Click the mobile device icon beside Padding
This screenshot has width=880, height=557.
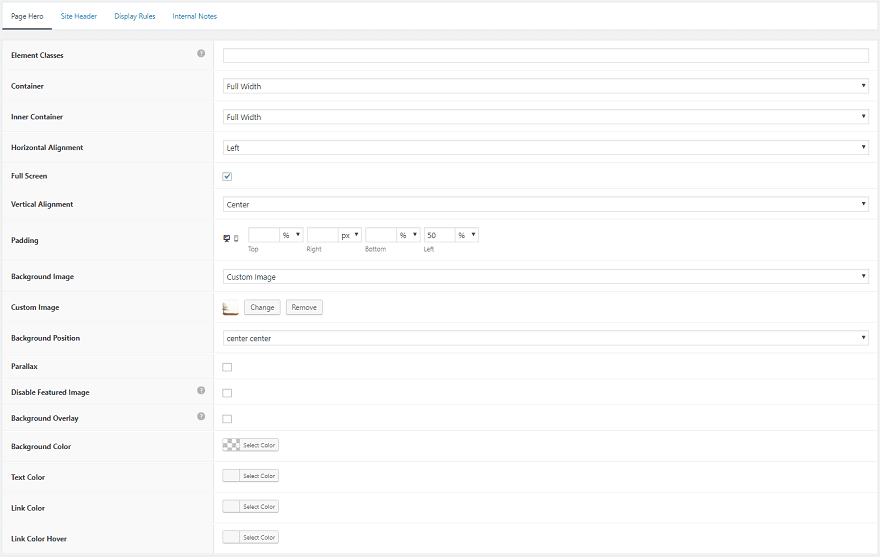click(236, 237)
